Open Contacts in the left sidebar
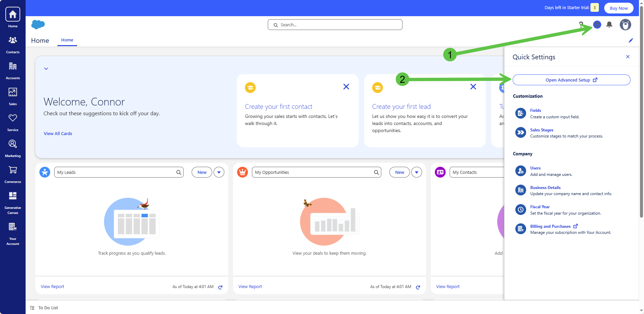The width and height of the screenshot is (644, 314). tap(13, 44)
